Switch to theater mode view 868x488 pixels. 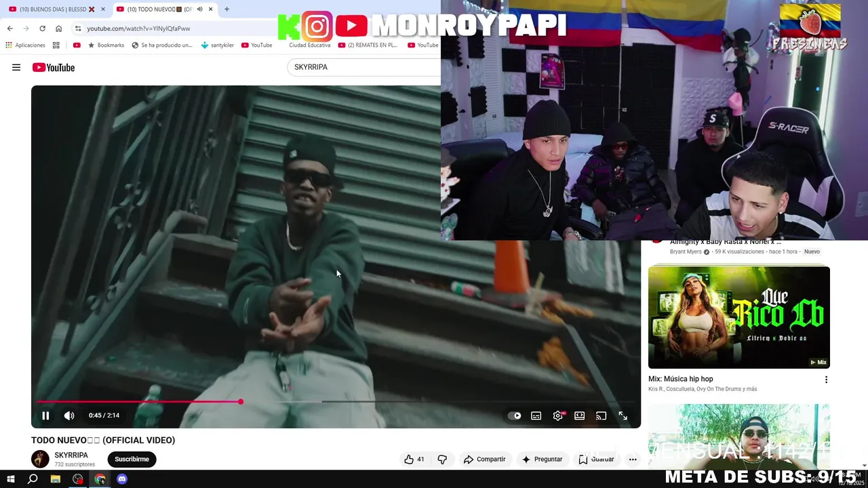pyautogui.click(x=580, y=415)
